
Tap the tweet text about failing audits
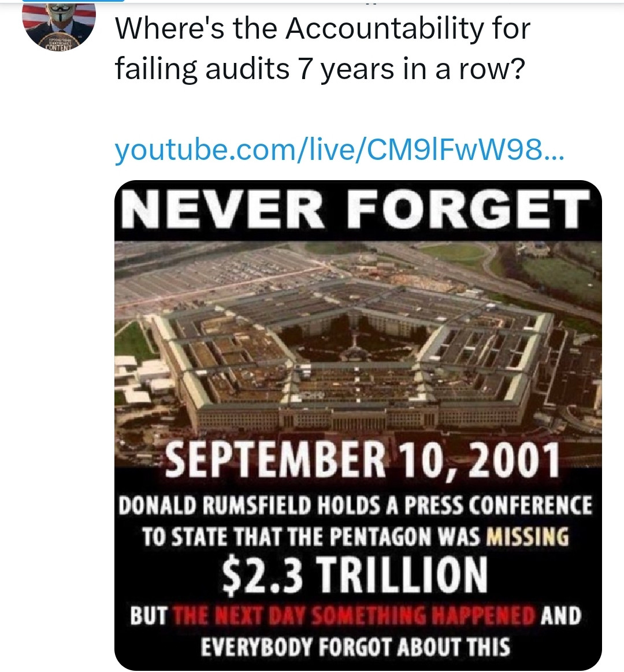click(x=321, y=50)
